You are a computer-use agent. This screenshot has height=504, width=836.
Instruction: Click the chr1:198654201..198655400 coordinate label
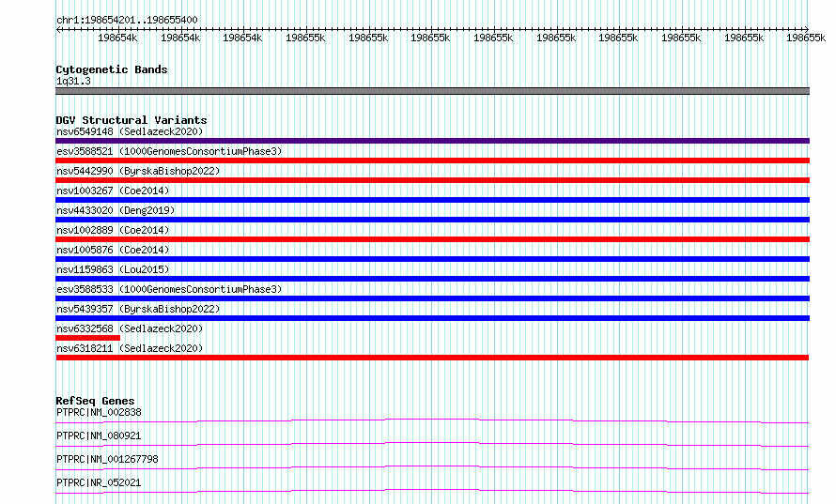tap(127, 20)
